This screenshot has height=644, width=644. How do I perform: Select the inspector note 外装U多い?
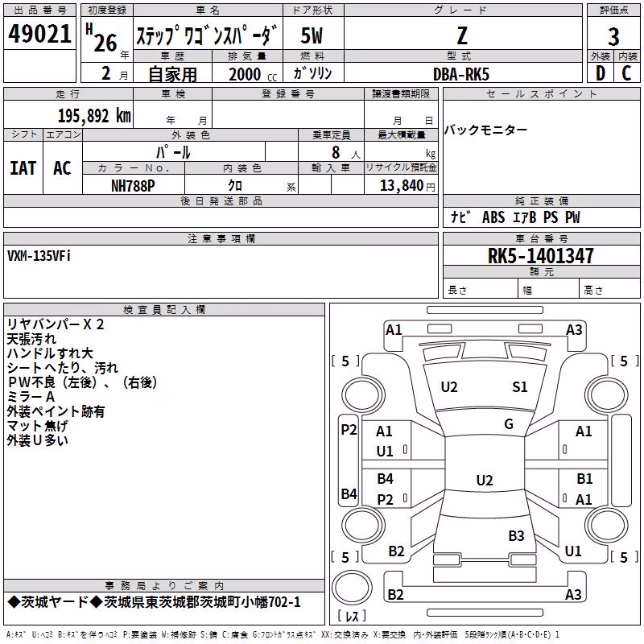37,440
